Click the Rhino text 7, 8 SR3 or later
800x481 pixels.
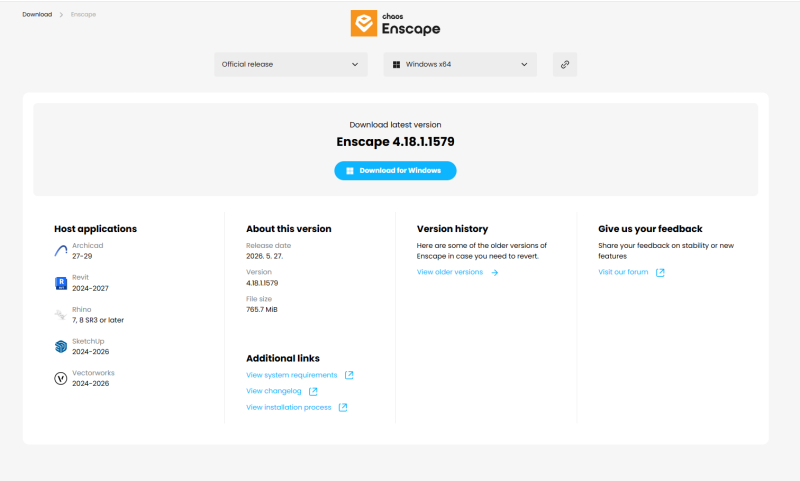click(98, 320)
